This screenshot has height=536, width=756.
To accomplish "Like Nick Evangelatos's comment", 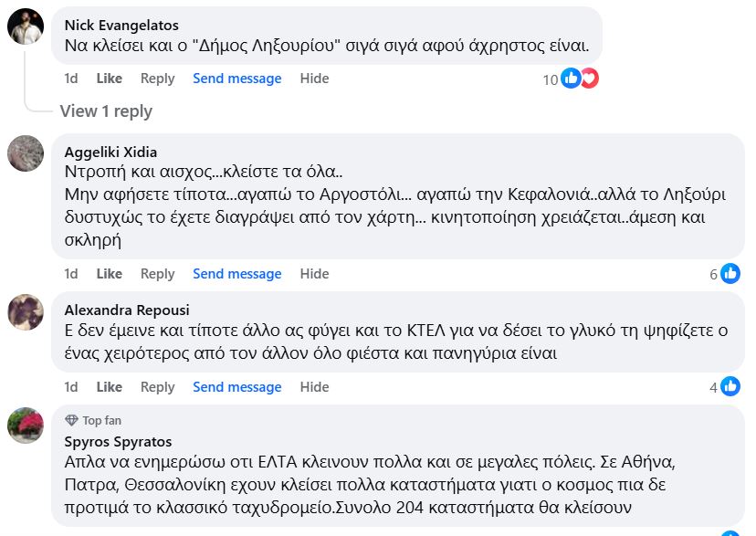I will point(109,79).
